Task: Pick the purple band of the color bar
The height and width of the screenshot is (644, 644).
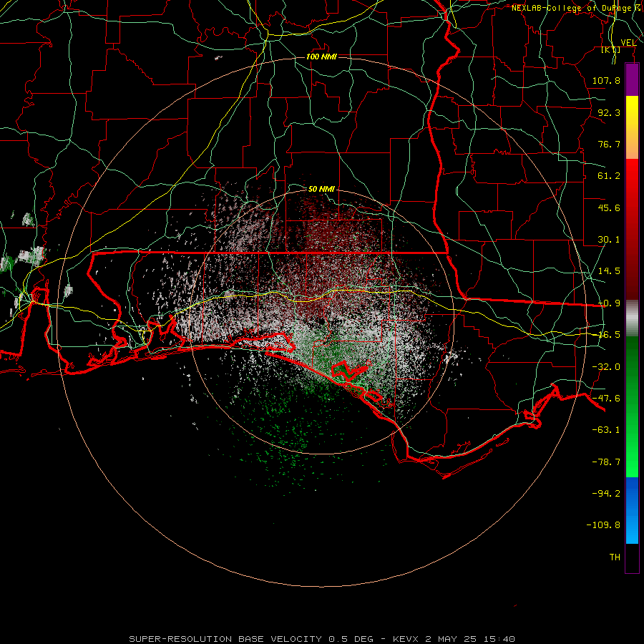Action: (632, 79)
